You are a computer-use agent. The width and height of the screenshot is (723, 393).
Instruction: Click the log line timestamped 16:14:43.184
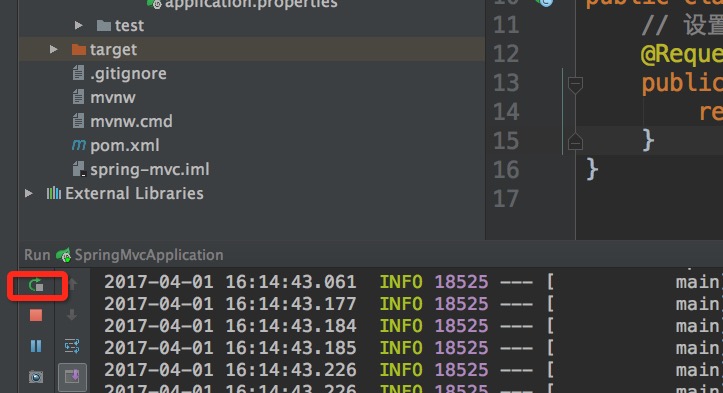[x=413, y=326]
